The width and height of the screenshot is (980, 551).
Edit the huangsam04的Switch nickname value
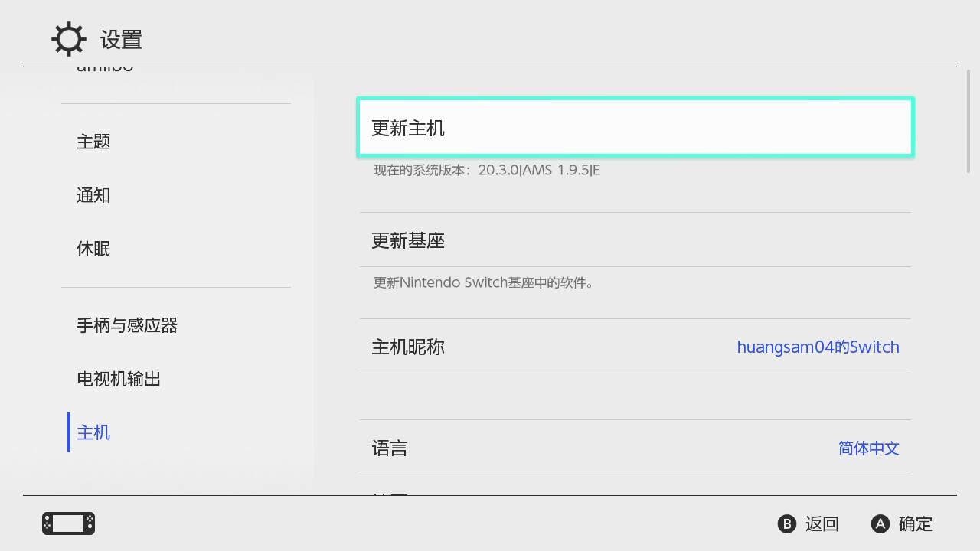click(x=818, y=347)
